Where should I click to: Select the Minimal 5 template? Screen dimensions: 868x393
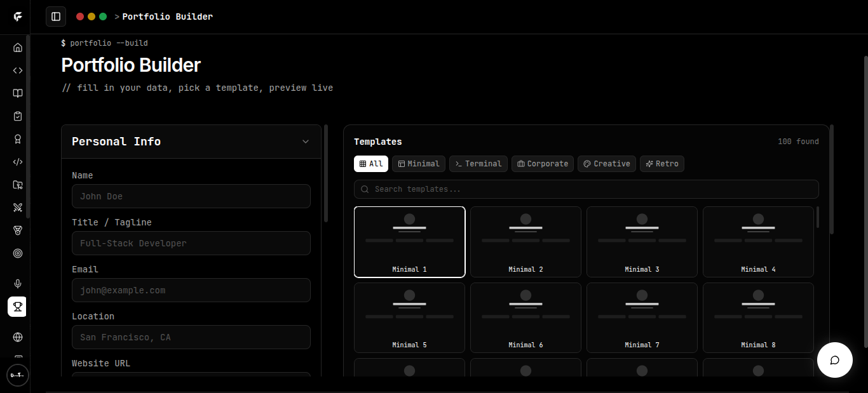pos(409,317)
